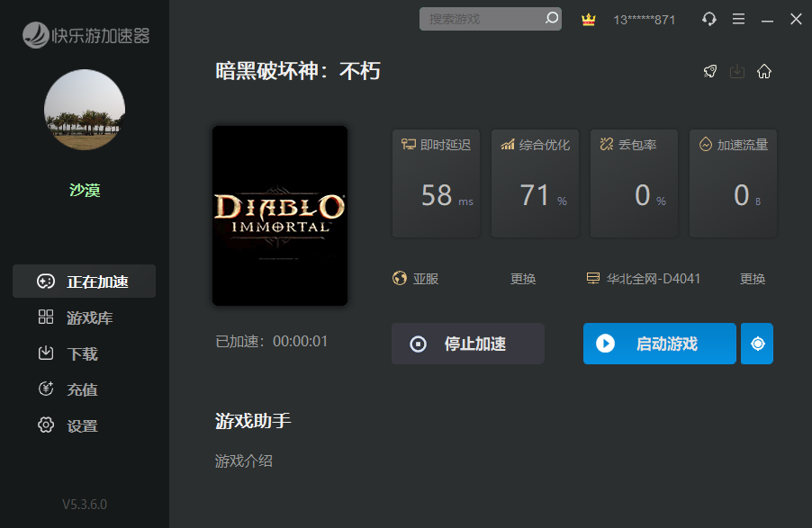Open the 充值 recharge page
This screenshot has height=528, width=812.
pyautogui.click(x=84, y=389)
